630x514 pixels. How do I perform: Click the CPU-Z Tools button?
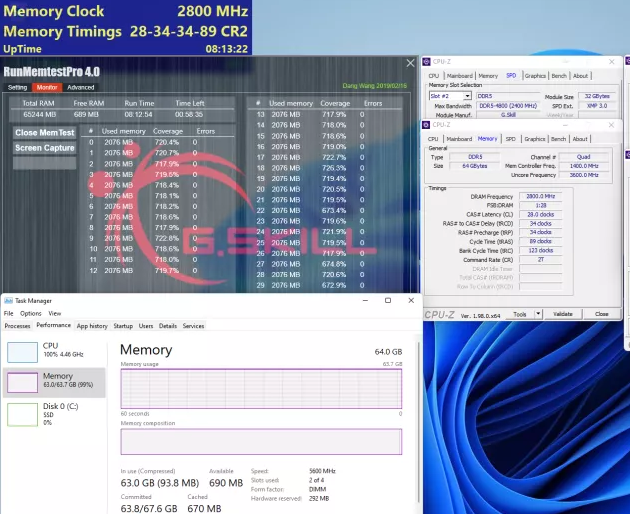[520, 314]
